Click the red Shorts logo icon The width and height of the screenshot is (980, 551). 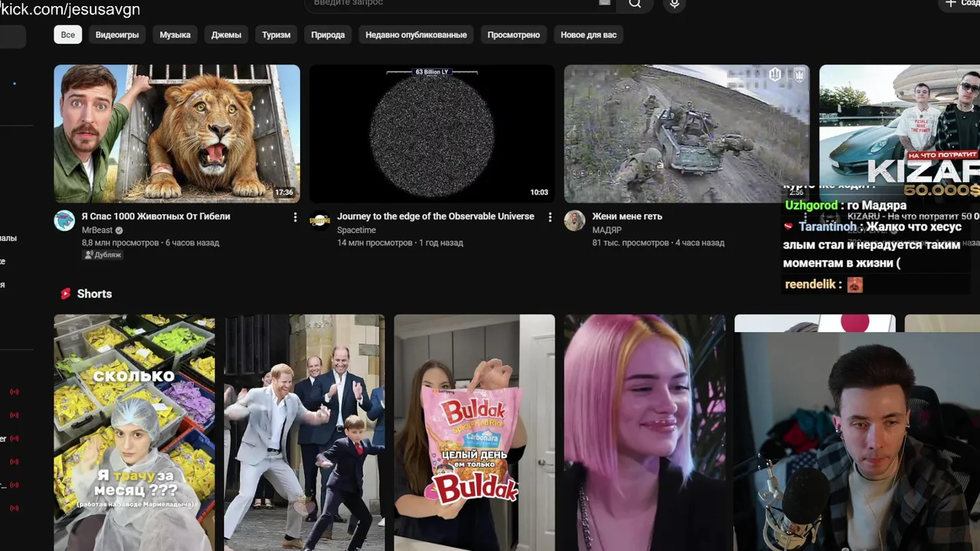(x=66, y=294)
